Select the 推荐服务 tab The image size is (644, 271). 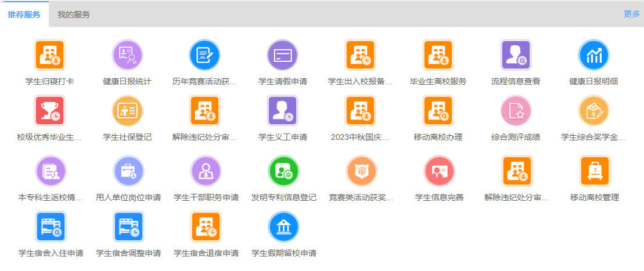[24, 15]
